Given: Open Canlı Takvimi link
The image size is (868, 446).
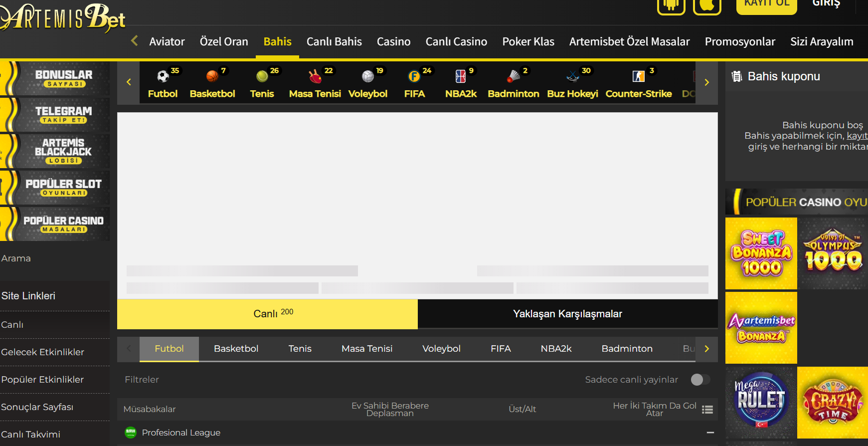Looking at the screenshot, I should click(x=55, y=434).
